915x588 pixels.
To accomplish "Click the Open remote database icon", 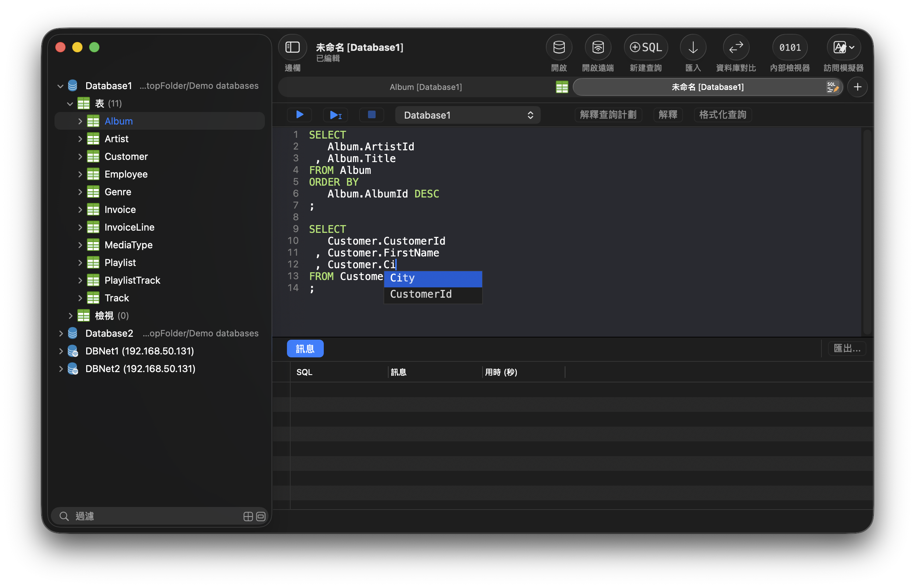I will (x=598, y=48).
